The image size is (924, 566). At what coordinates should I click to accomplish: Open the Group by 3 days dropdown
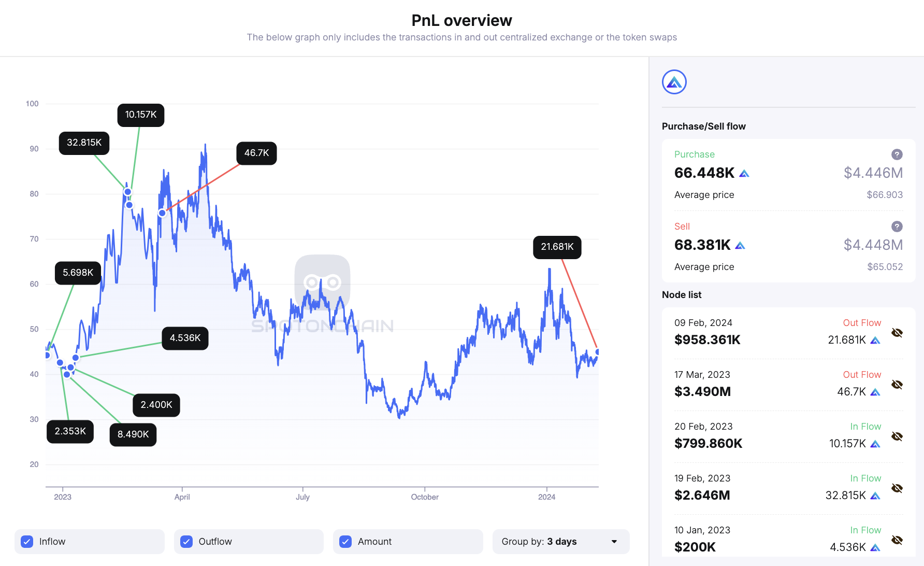click(x=560, y=542)
